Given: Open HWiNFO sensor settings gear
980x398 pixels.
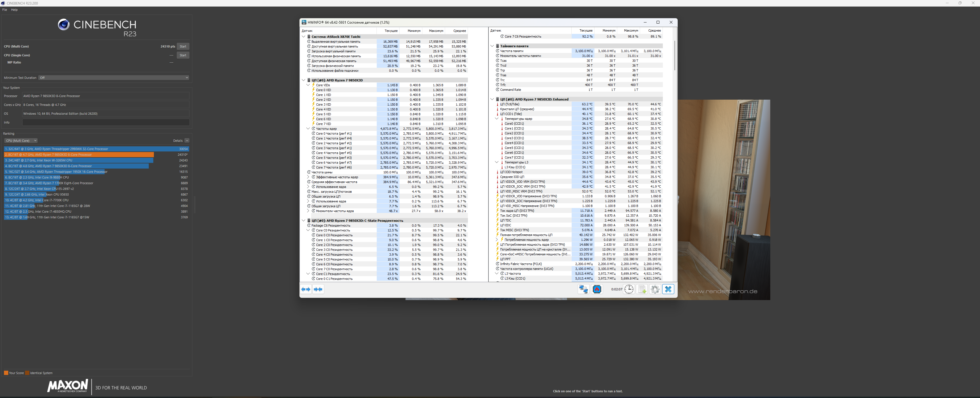Looking at the screenshot, I should [x=655, y=289].
